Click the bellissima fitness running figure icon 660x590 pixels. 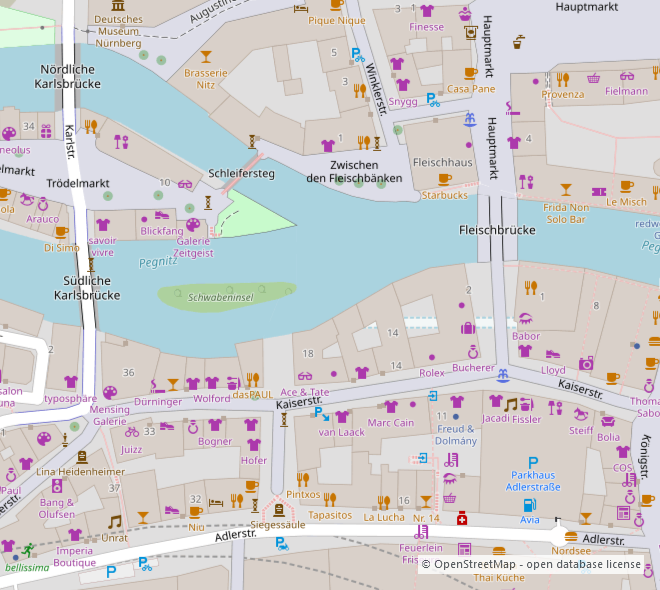28,550
